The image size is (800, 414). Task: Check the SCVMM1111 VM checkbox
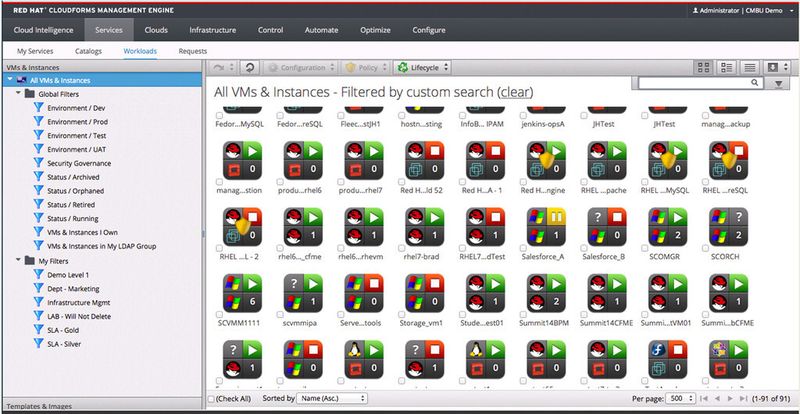(x=219, y=315)
